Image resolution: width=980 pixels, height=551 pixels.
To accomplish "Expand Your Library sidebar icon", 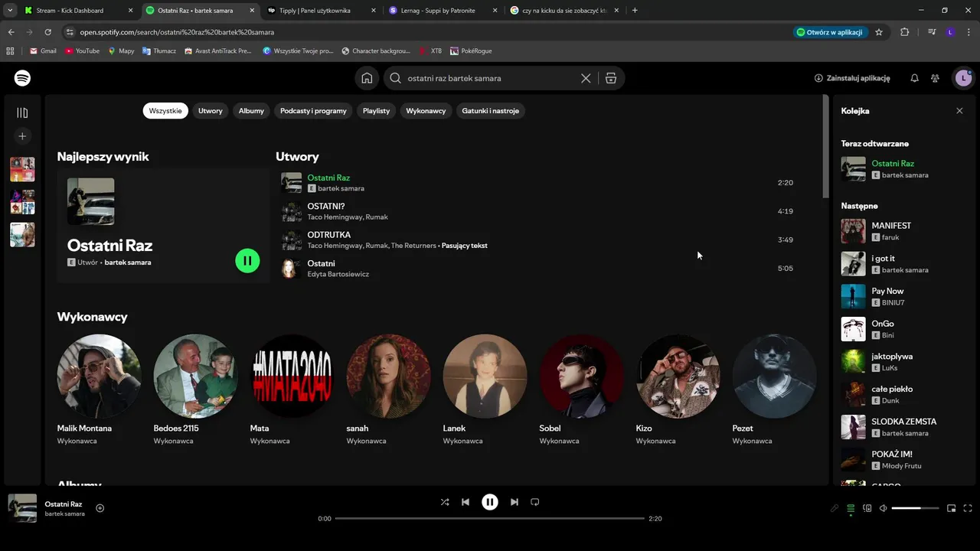I will [22, 112].
